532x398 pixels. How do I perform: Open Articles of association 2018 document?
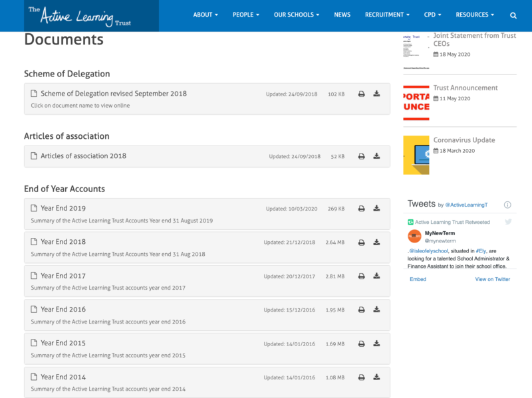[84, 156]
